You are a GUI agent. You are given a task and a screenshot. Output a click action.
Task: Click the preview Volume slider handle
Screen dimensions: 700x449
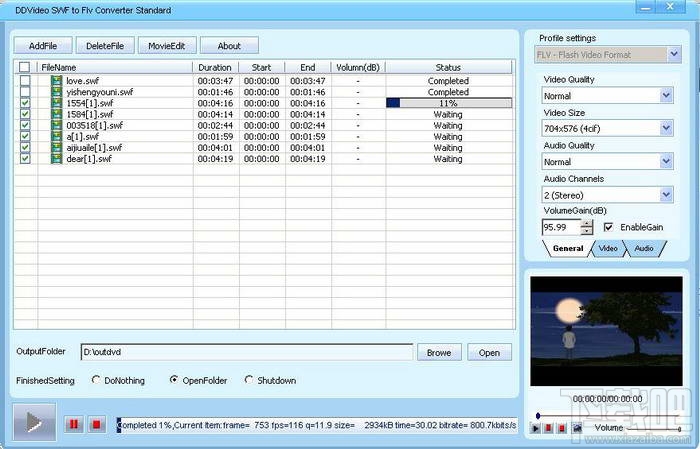pyautogui.click(x=679, y=429)
